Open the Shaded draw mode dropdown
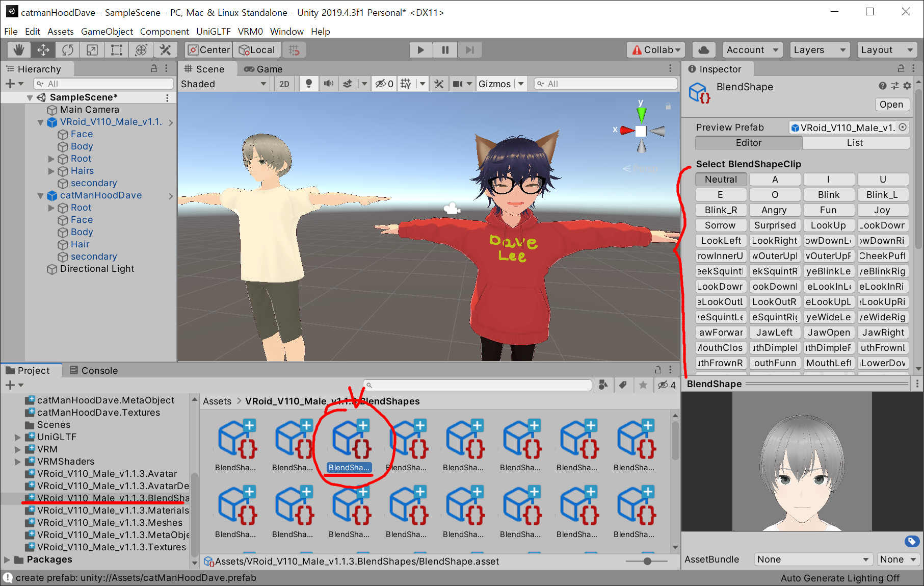 click(x=224, y=84)
